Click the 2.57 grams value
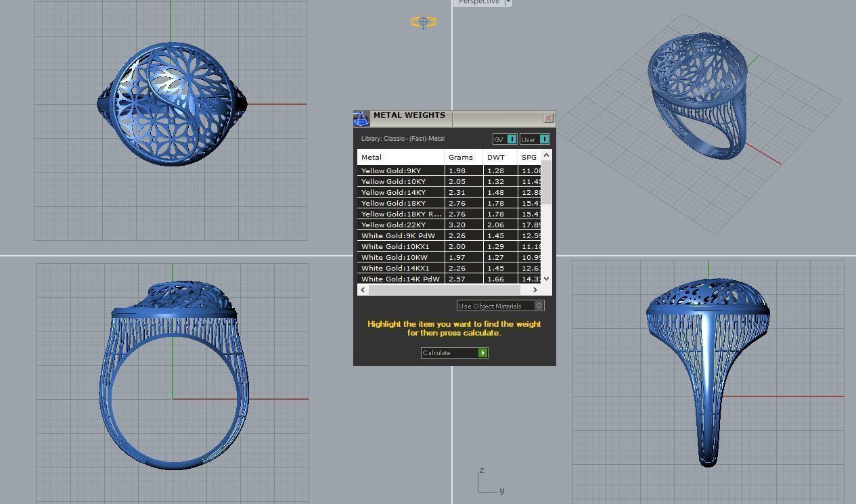The image size is (856, 504). click(457, 279)
